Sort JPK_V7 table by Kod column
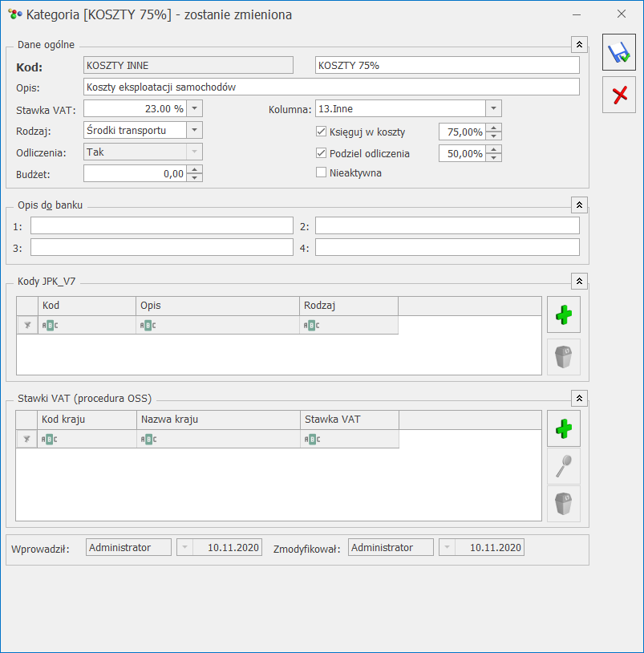This screenshot has height=653, width=644. pyautogui.click(x=87, y=306)
